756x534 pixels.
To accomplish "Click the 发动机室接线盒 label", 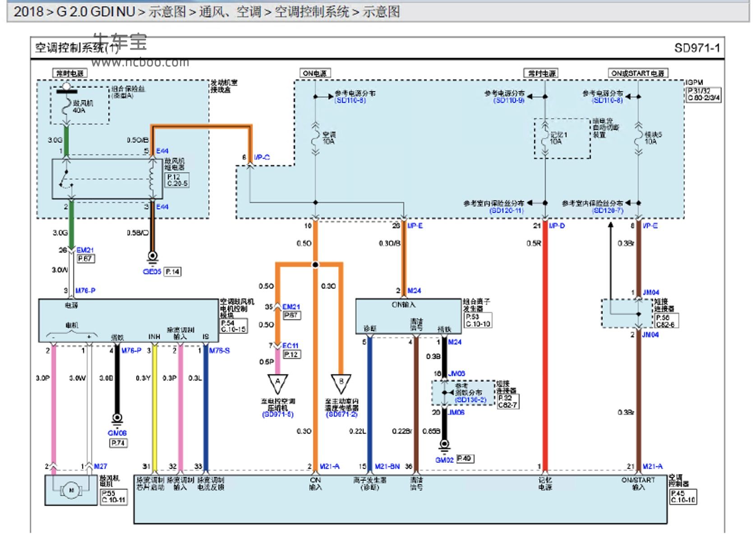I will click(x=224, y=86).
